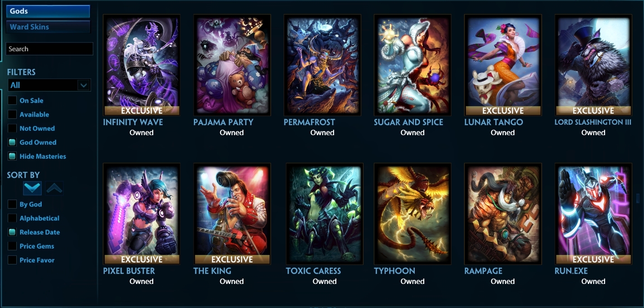This screenshot has width=644, height=308.
Task: Open the Pajama Party skin card
Action: click(x=232, y=65)
